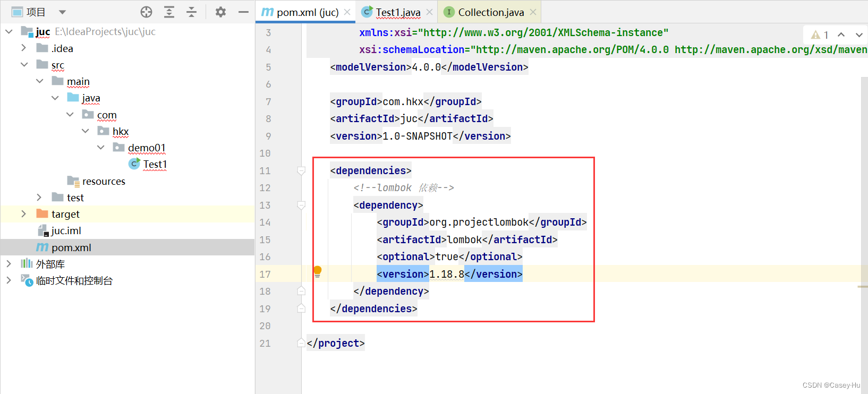Viewport: 868px width, 394px height.
Task: Expand the test folder
Action: coord(39,198)
